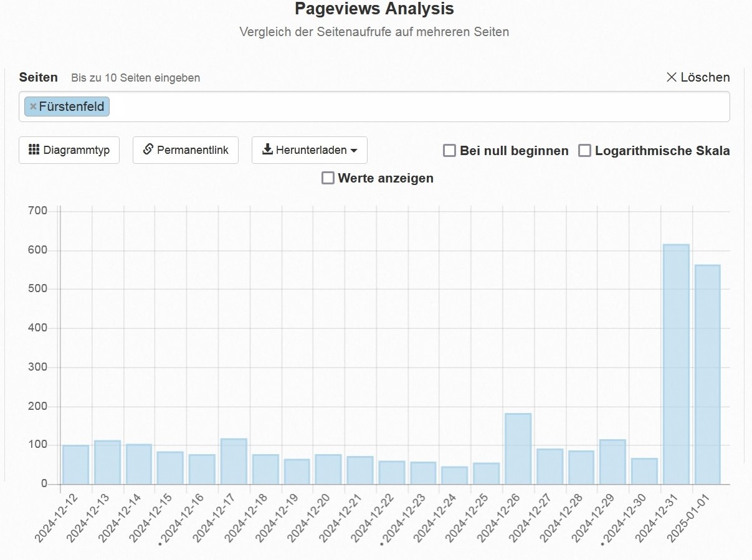Click the X icon next to Löschen

[672, 77]
